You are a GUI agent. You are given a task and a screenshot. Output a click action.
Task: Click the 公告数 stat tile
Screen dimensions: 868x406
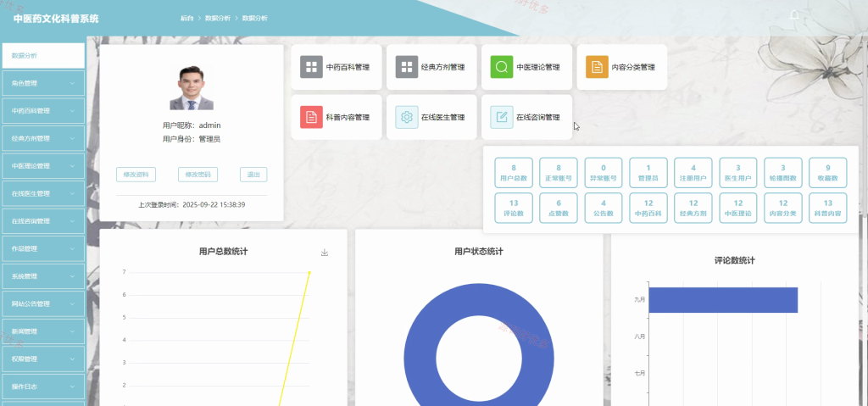point(604,208)
